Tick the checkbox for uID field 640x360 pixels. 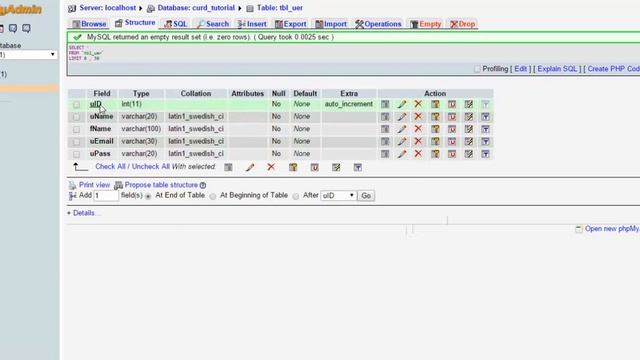coord(76,104)
